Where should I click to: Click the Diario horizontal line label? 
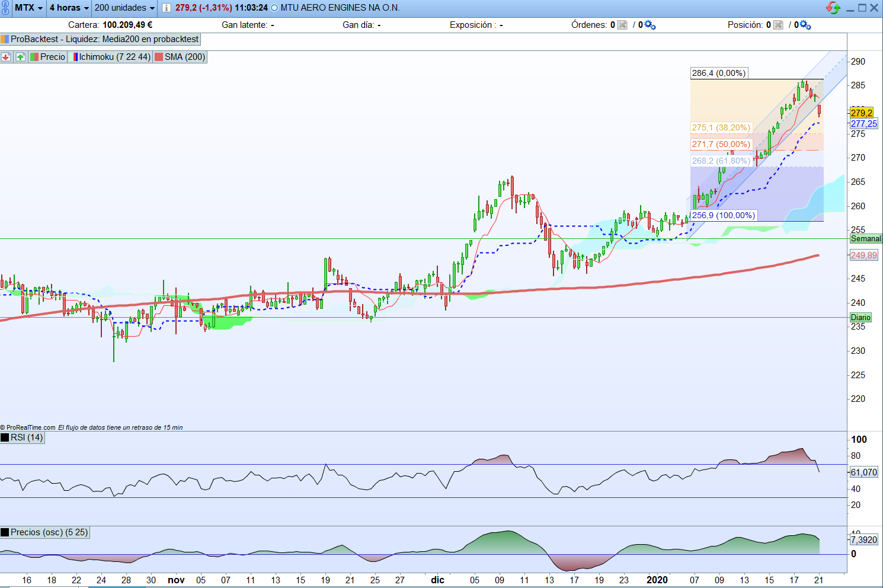[x=860, y=317]
